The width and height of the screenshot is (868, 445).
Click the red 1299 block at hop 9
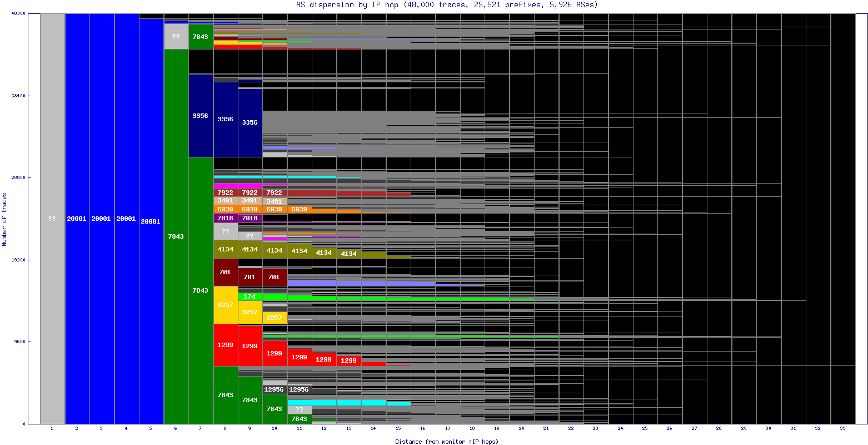250,346
